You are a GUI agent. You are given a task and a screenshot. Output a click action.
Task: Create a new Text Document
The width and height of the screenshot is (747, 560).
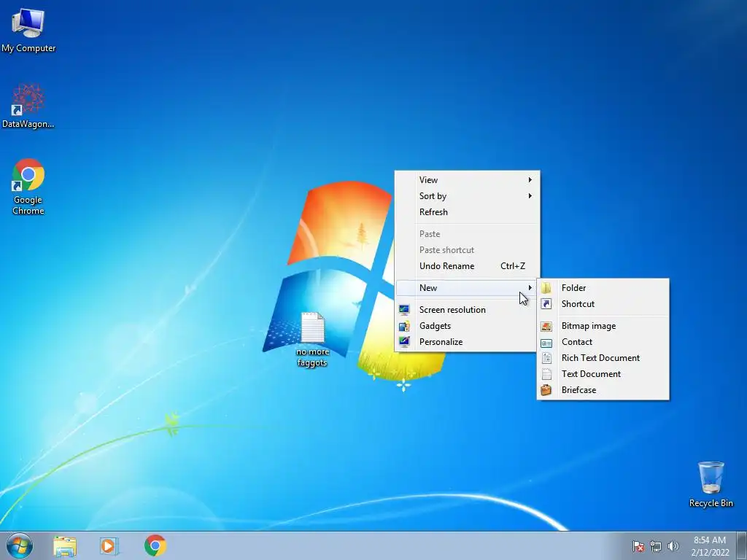tap(603, 374)
